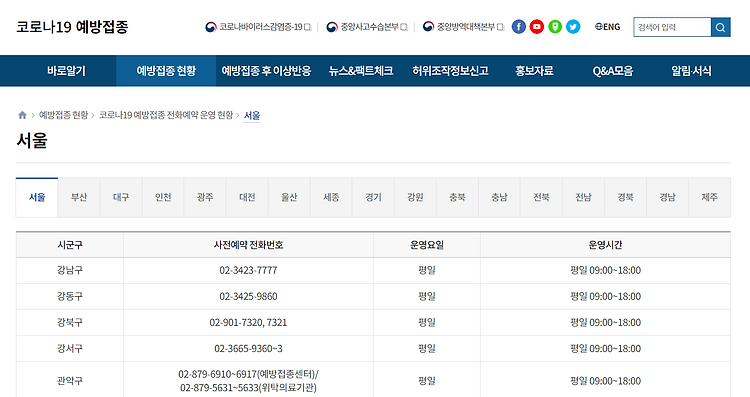Viewport: 750px width, 397px height.
Task: Select the 경남 region tab
Action: (667, 197)
